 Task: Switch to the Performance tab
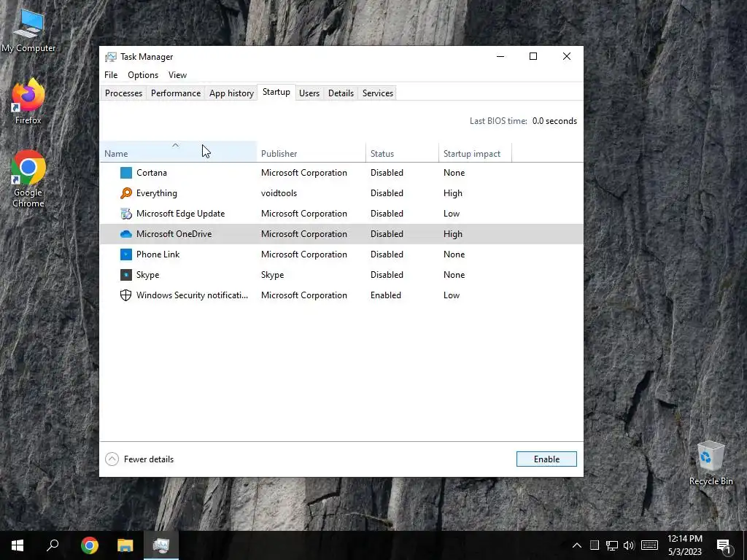pyautogui.click(x=176, y=93)
